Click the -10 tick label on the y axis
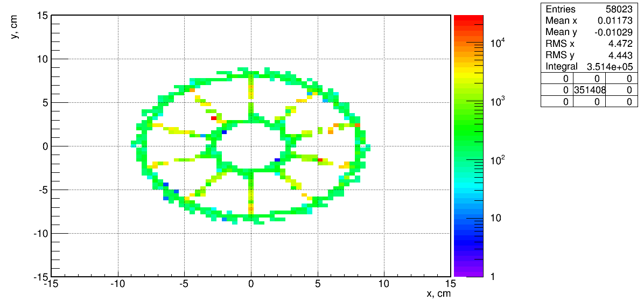644x308 pixels. [41, 233]
